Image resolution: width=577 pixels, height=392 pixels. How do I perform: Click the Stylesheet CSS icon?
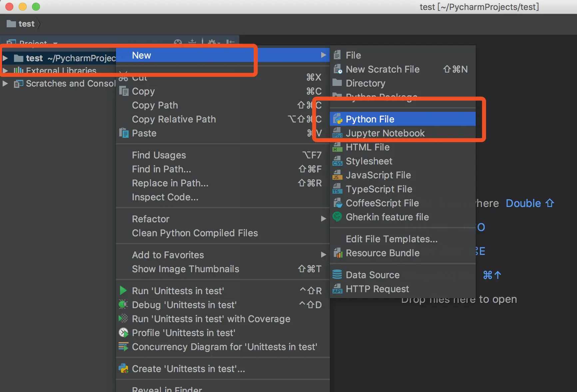(x=337, y=161)
